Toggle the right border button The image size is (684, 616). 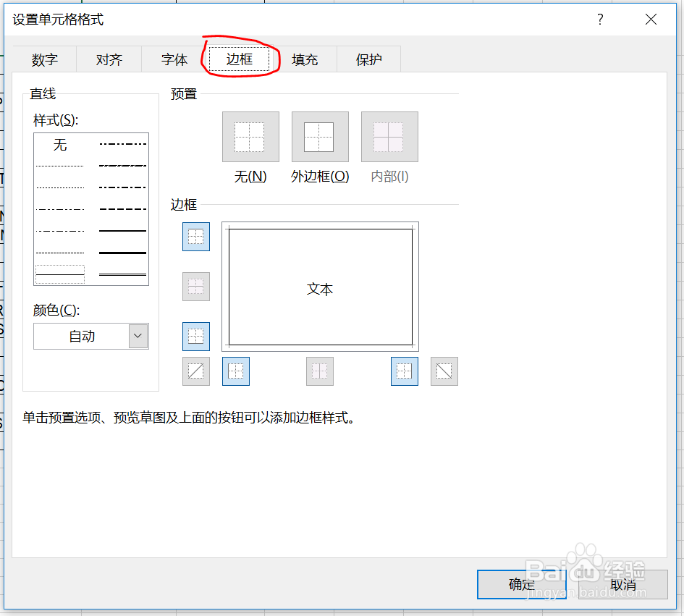(x=405, y=371)
